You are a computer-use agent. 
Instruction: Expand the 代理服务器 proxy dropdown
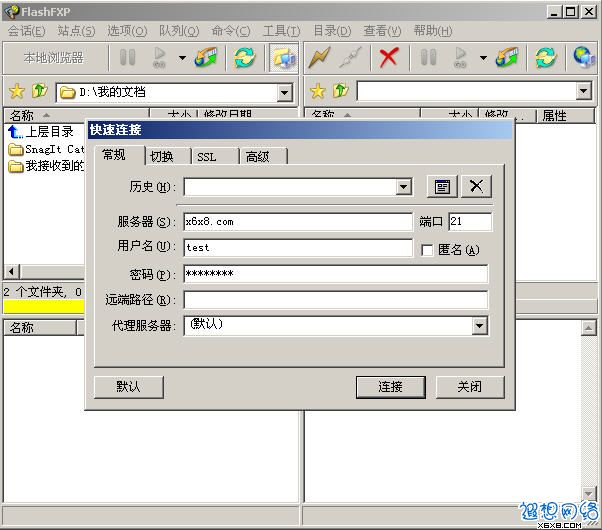click(479, 326)
